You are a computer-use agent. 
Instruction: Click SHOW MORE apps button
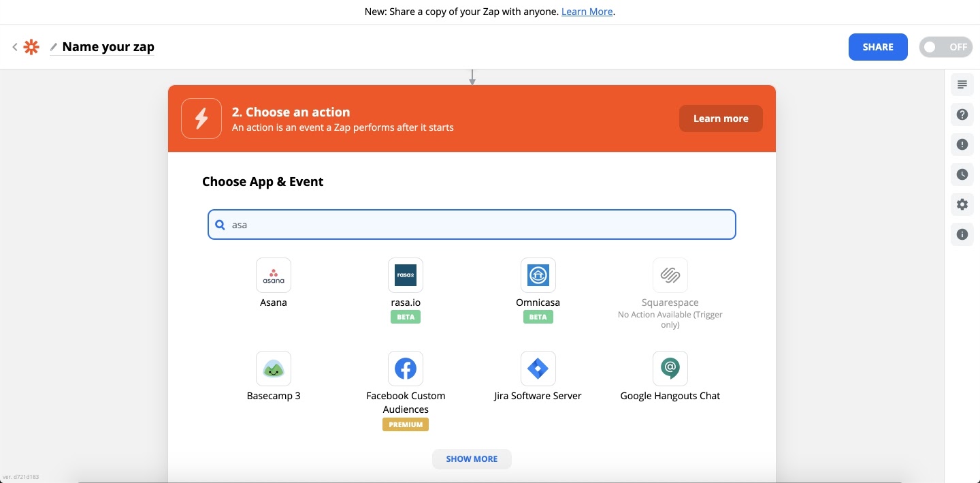(472, 459)
